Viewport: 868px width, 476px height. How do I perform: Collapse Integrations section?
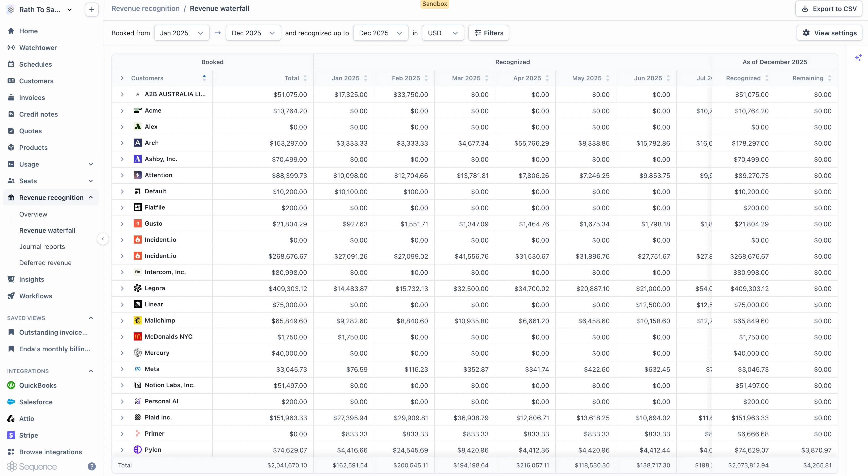pos(90,371)
